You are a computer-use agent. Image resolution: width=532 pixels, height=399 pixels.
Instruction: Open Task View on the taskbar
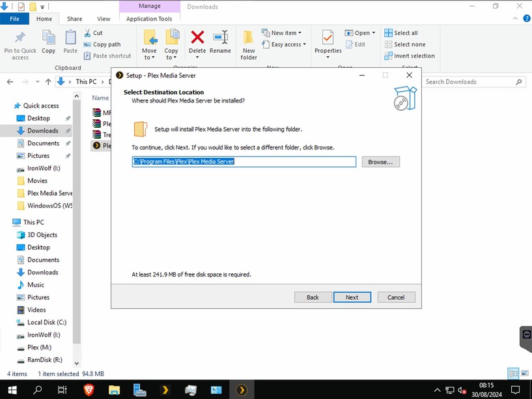tap(63, 390)
